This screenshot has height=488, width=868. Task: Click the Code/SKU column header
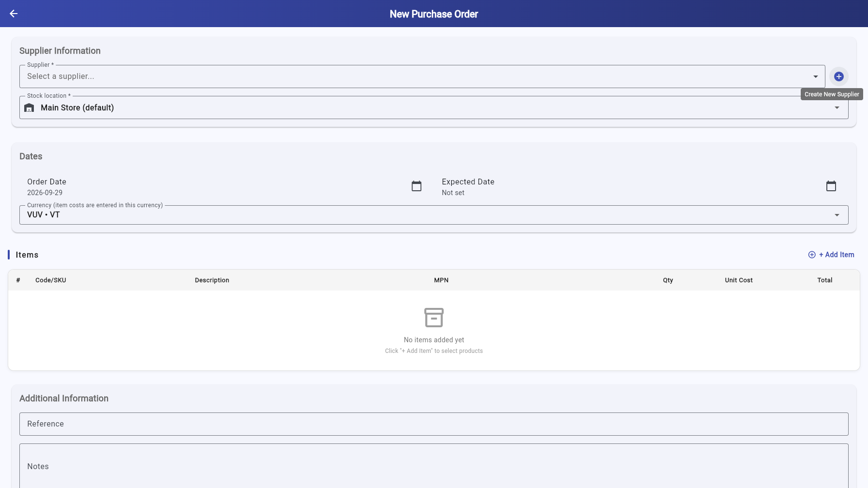click(x=51, y=280)
